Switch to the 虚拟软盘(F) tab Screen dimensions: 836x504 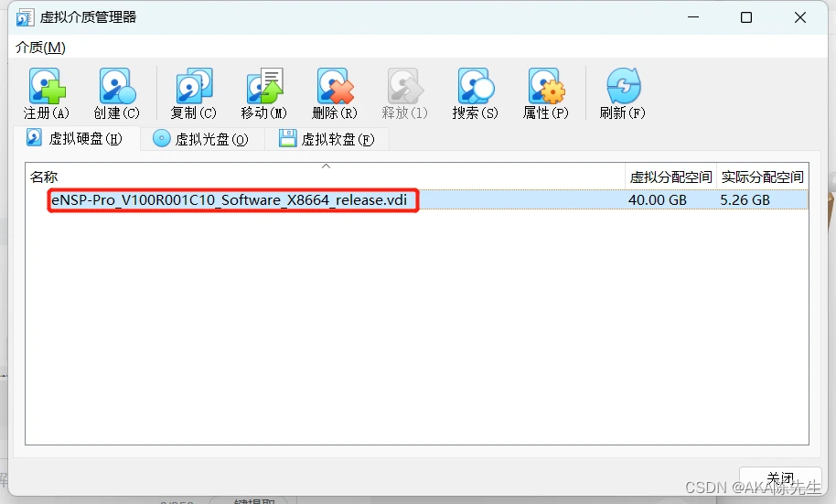pyautogui.click(x=327, y=139)
